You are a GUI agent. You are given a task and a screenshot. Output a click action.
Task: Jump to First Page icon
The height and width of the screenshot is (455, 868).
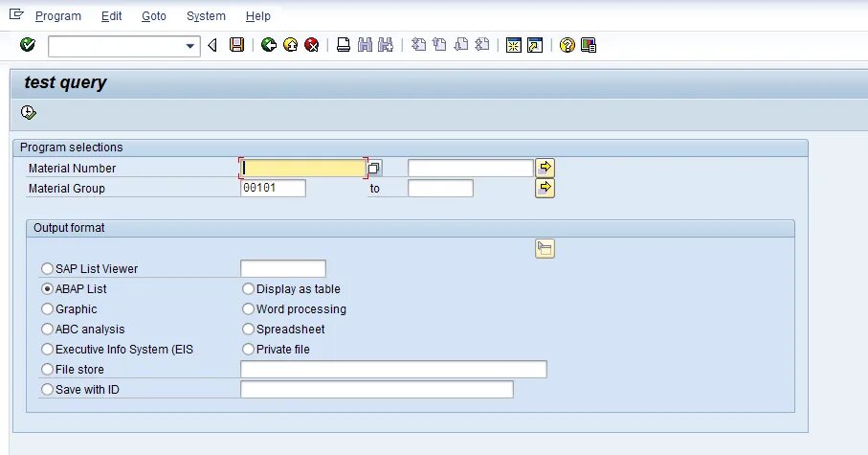(418, 45)
